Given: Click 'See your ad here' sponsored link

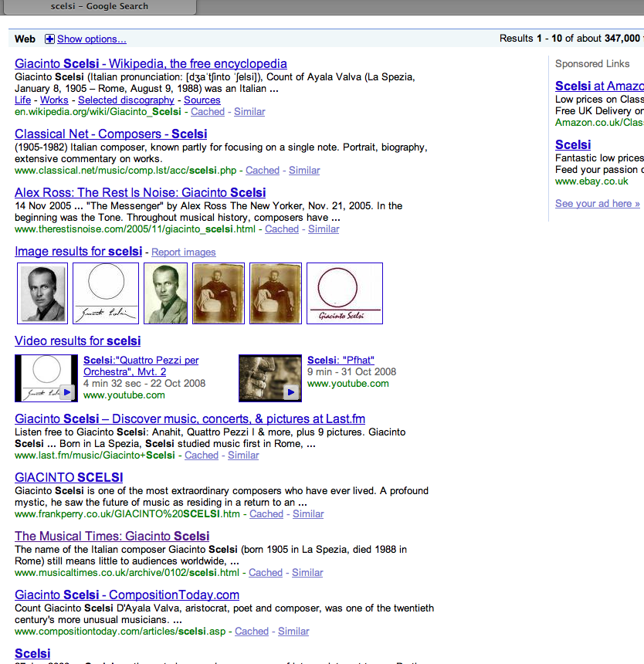Looking at the screenshot, I should tap(597, 204).
